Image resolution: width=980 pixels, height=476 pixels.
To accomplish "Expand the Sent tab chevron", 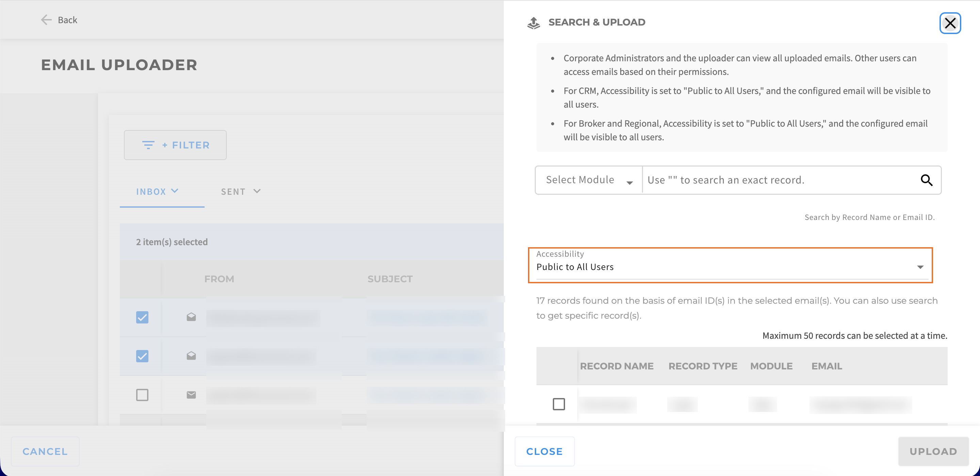I will (x=257, y=191).
